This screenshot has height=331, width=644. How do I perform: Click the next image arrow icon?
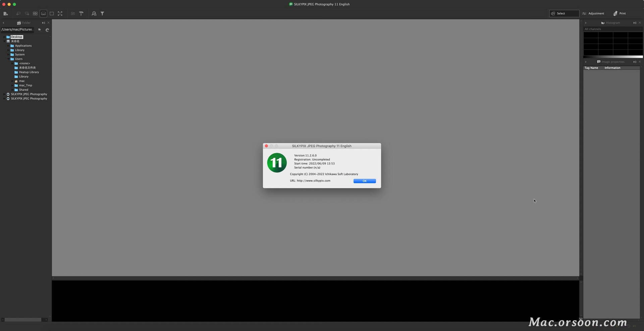tap(27, 14)
